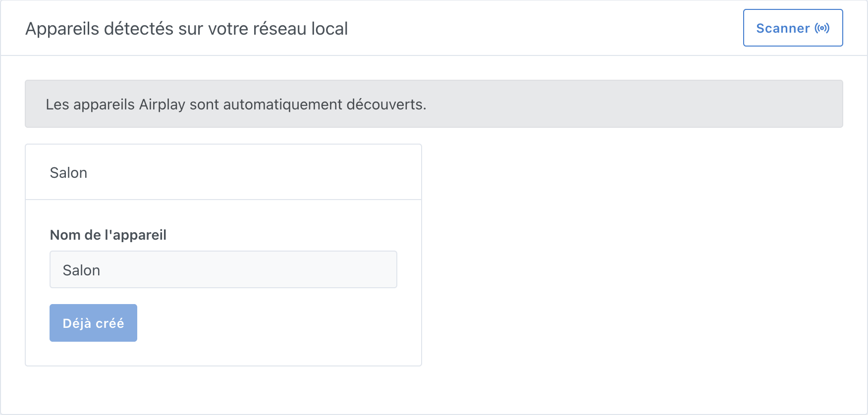Click 'réseau local' in the page heading

[x=300, y=29]
